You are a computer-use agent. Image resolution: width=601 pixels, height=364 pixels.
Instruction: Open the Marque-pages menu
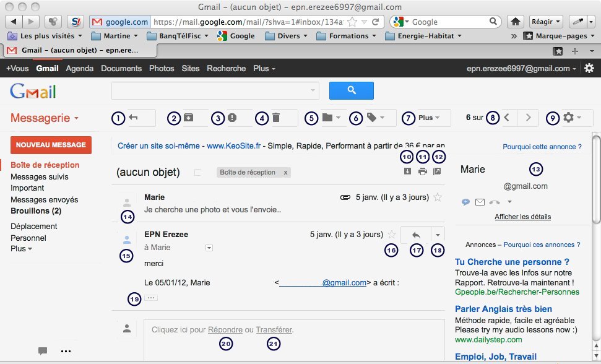[560, 36]
